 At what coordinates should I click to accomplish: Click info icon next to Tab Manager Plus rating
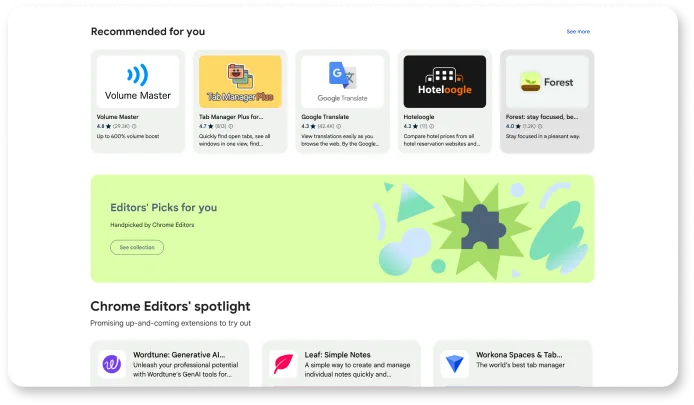pyautogui.click(x=231, y=127)
